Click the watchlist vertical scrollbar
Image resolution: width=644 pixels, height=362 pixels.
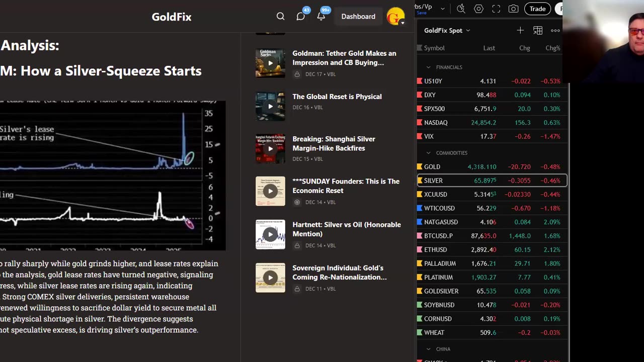click(x=569, y=221)
